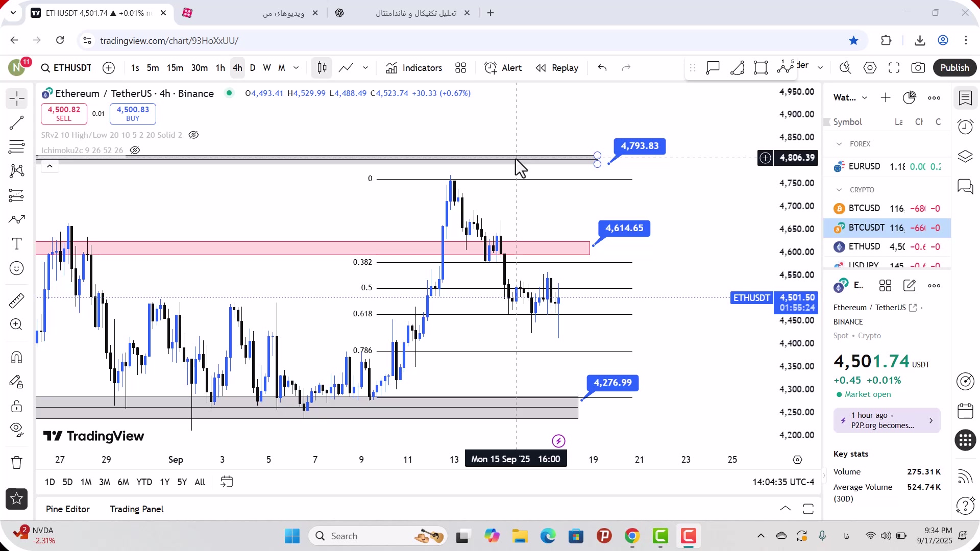Select the trend line drawing tool

coord(16,122)
